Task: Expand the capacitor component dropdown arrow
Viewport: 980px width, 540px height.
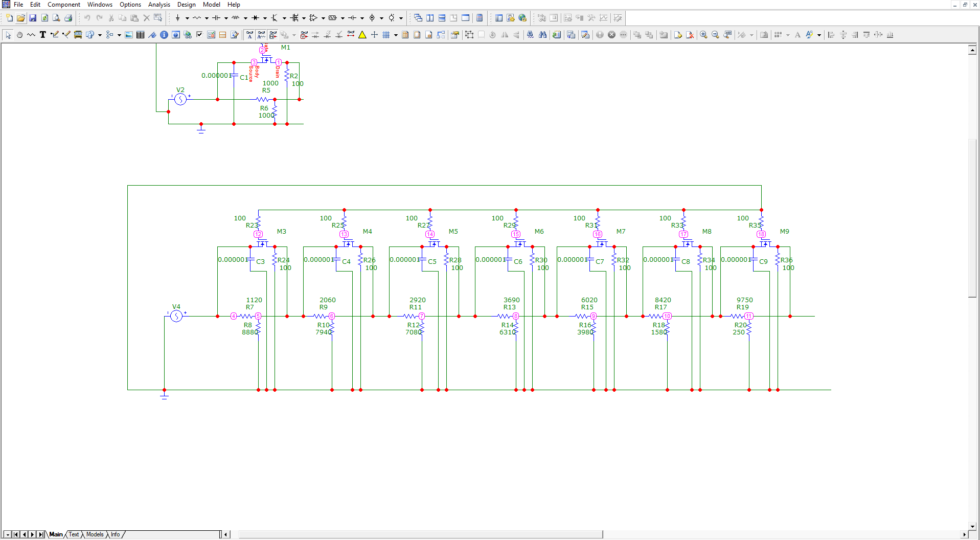Action: [226, 18]
